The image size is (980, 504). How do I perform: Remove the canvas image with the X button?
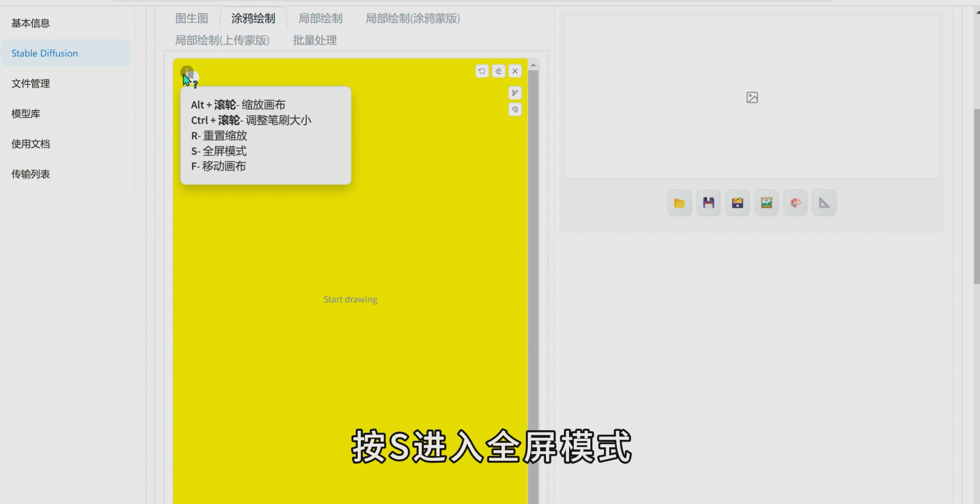coord(515,71)
